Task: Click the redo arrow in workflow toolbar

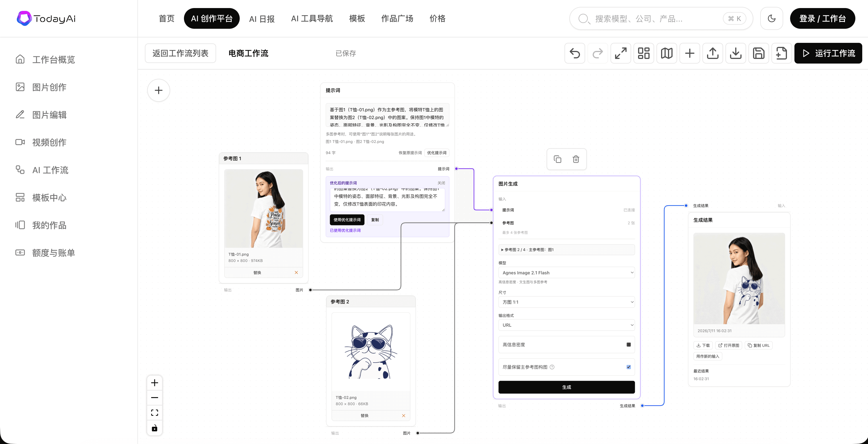Action: tap(598, 53)
